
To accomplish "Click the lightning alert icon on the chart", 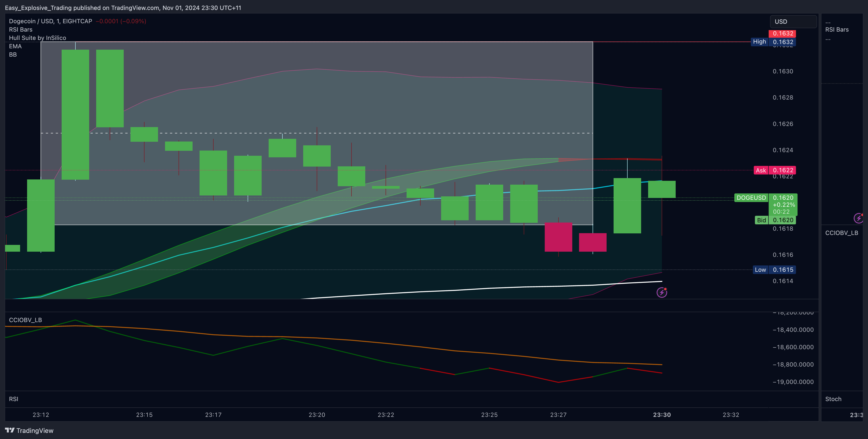I will click(662, 293).
